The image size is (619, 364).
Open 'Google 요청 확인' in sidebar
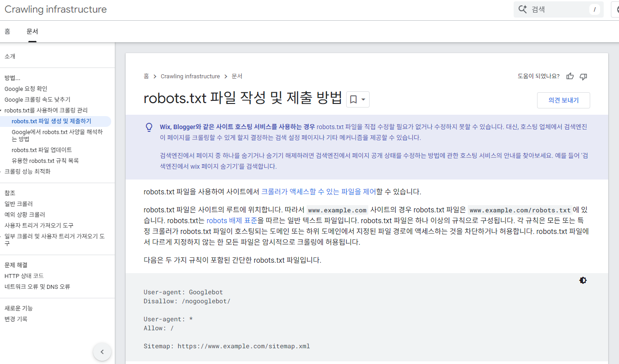tap(26, 89)
